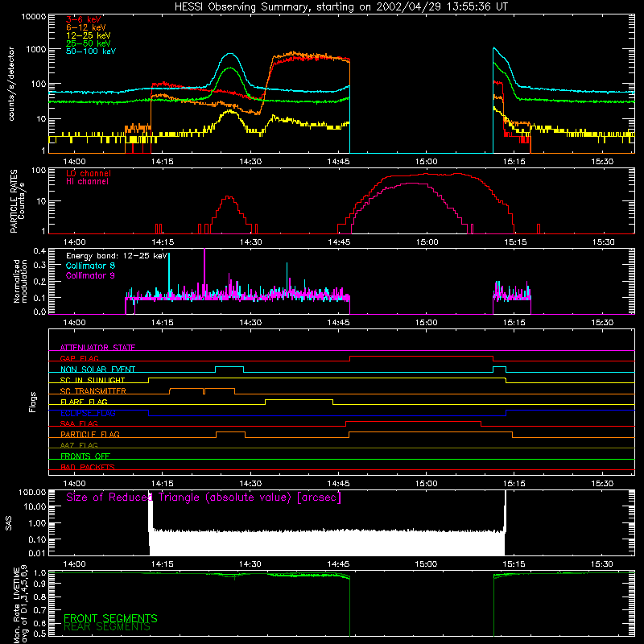The image size is (644, 644).
Task: Select the Collimator 8 legend entry
Action: (90, 266)
